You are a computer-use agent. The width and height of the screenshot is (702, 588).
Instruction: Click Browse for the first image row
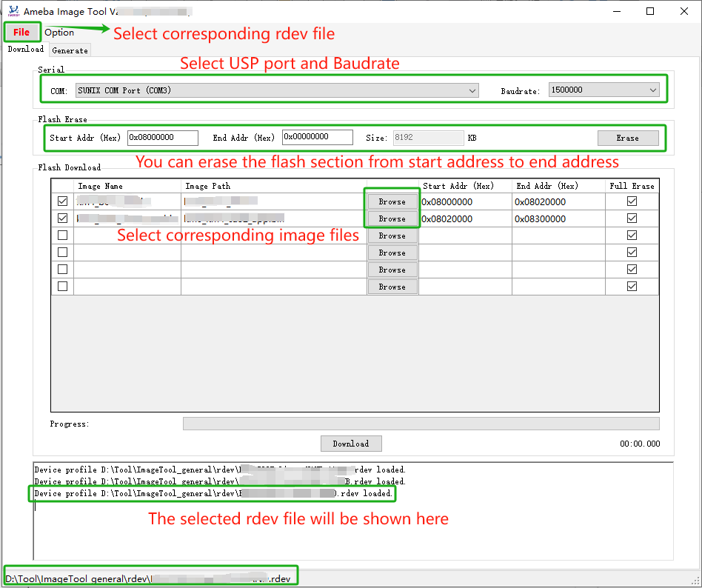point(392,201)
